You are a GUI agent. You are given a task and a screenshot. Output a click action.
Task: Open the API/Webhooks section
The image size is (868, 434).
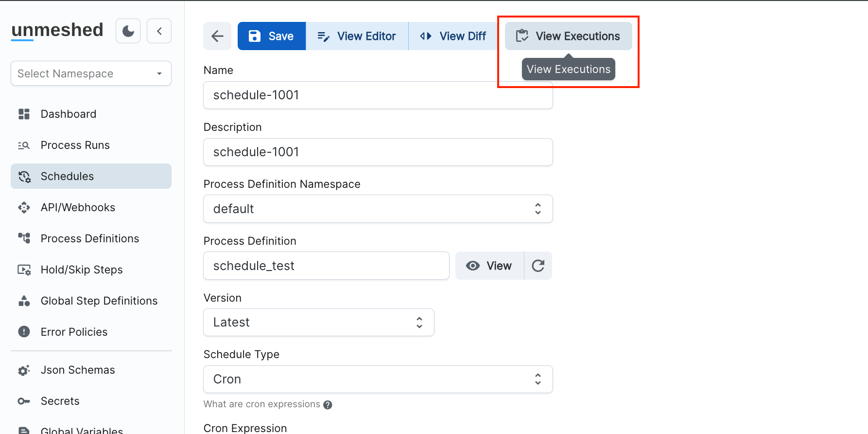coord(78,207)
